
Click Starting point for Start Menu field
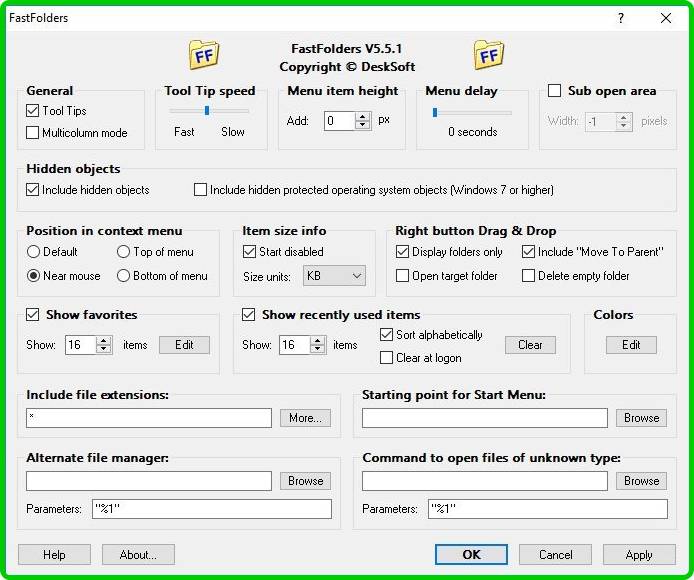(485, 418)
